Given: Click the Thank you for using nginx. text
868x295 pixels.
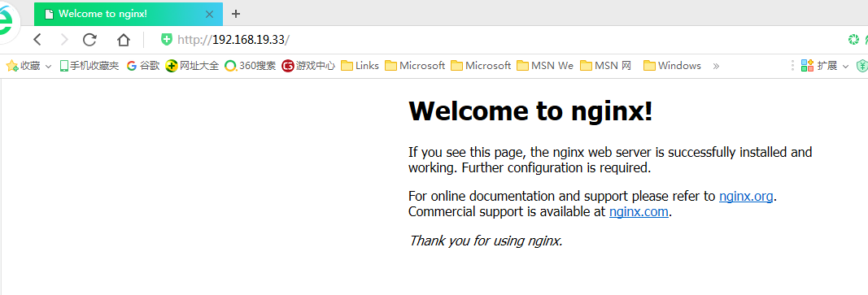Looking at the screenshot, I should 486,241.
